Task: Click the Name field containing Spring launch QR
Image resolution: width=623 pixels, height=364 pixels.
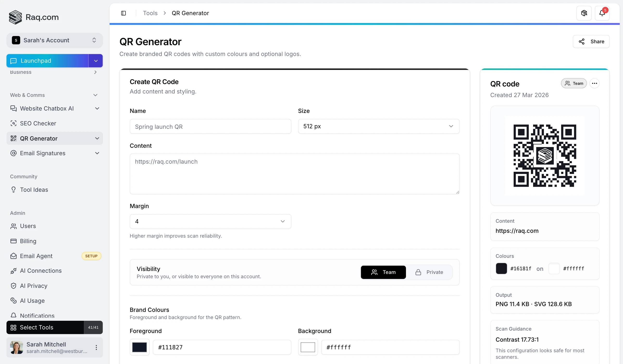Action: (x=210, y=126)
